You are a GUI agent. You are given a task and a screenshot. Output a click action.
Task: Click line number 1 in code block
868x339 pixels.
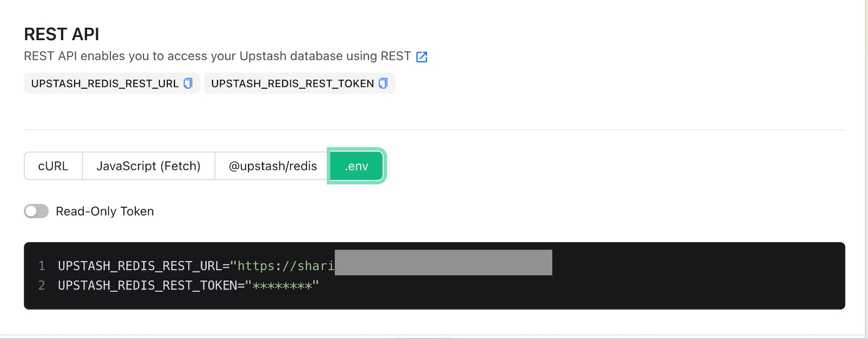click(x=42, y=266)
